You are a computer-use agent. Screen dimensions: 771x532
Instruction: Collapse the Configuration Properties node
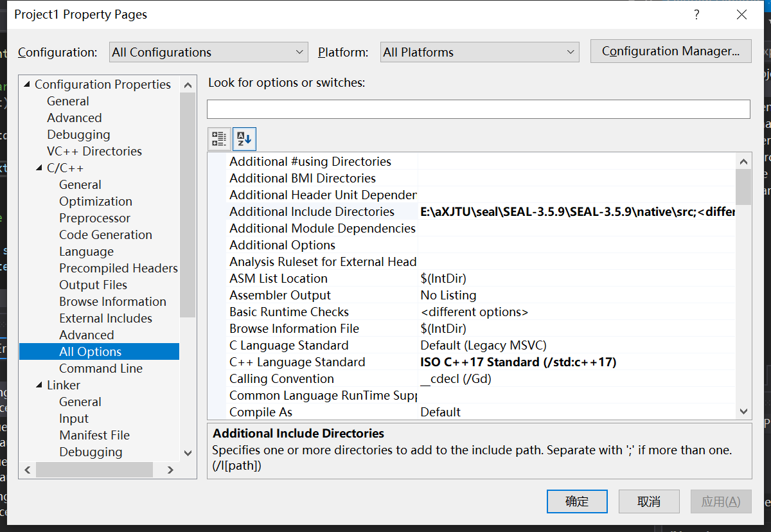[27, 84]
